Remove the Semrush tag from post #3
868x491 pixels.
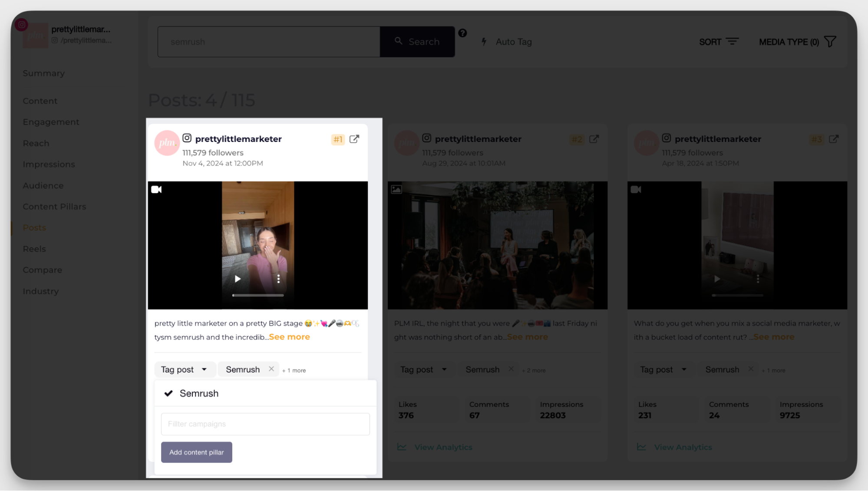tap(751, 369)
